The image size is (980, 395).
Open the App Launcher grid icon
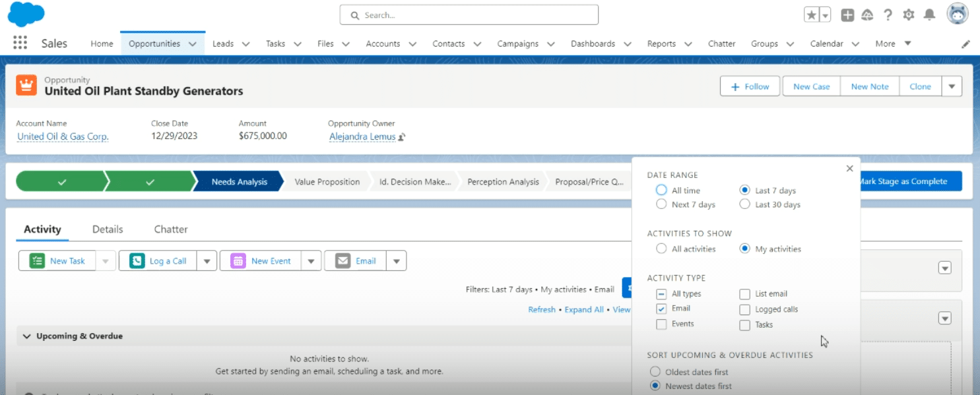point(20,43)
